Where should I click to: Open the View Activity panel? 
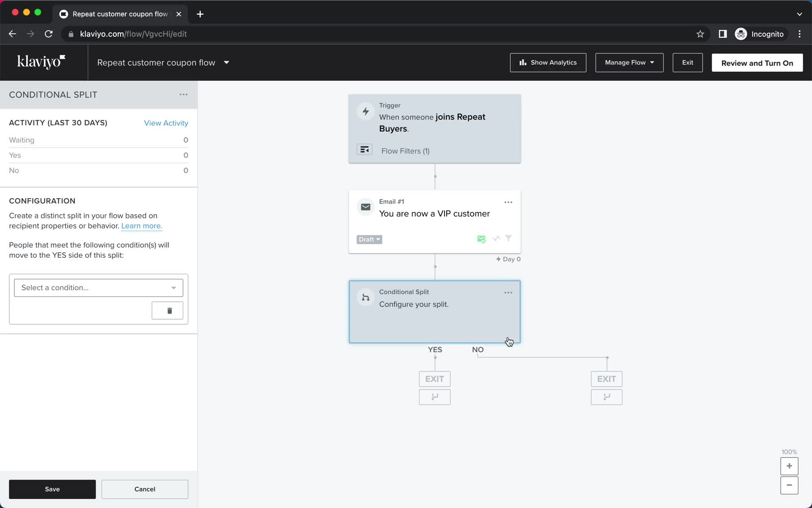click(x=166, y=122)
